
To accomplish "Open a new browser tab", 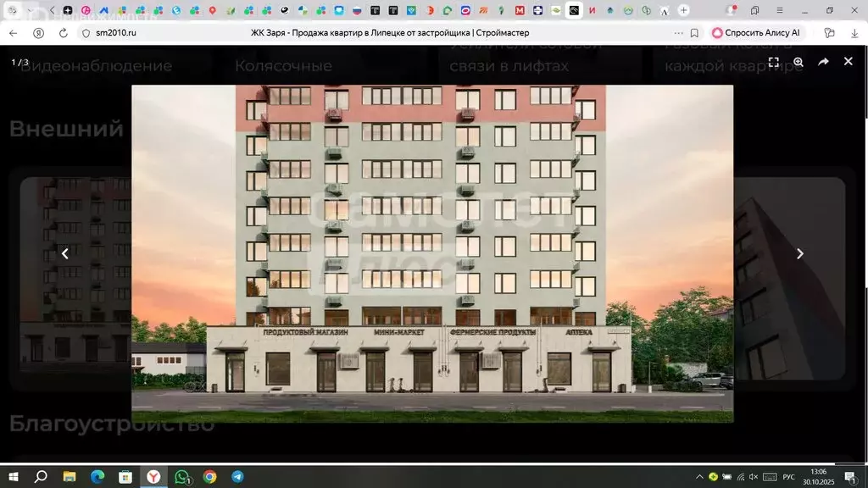I will pyautogui.click(x=684, y=10).
